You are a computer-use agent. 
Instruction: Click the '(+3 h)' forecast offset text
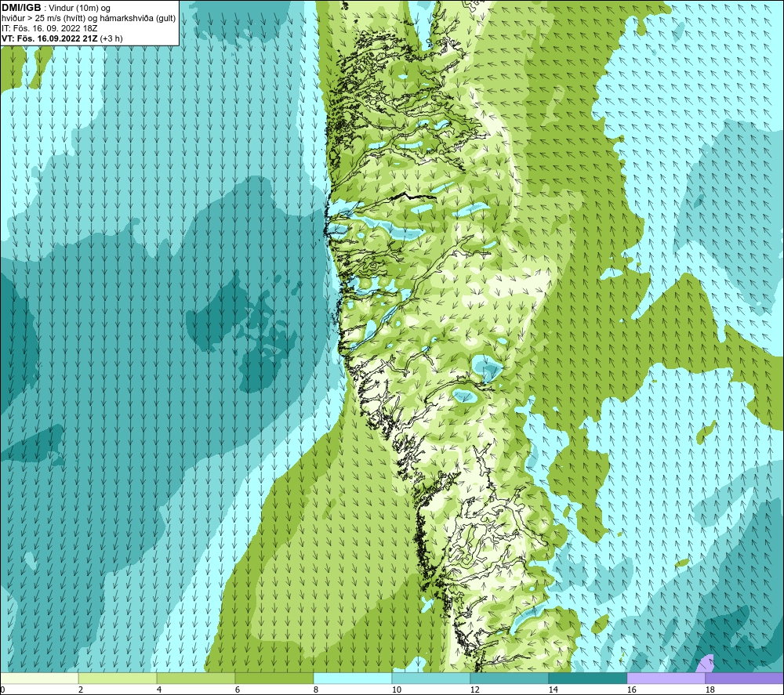coord(111,38)
